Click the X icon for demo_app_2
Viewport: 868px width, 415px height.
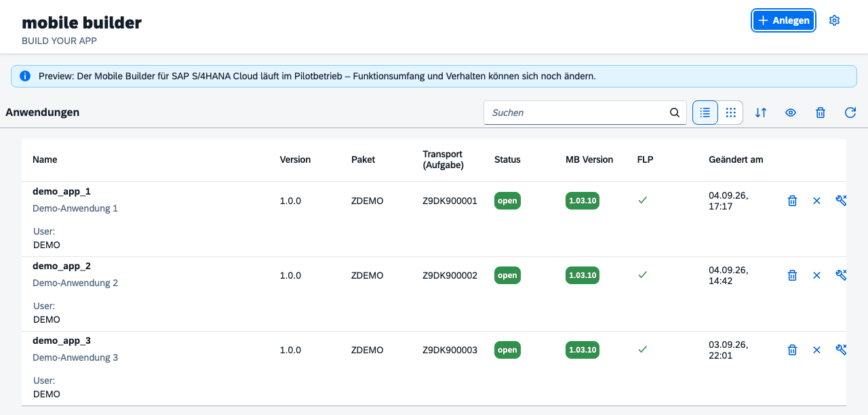coord(816,275)
